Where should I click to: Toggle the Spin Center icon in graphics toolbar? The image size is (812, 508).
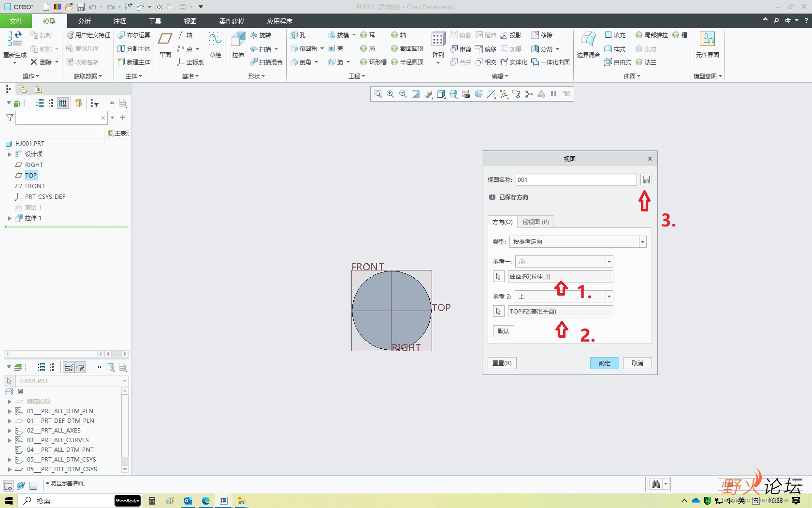click(529, 94)
